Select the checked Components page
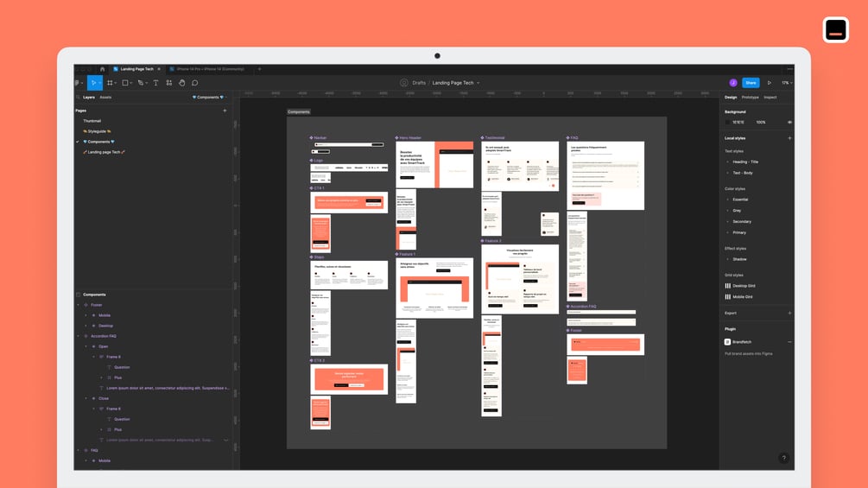868x488 pixels. 98,142
